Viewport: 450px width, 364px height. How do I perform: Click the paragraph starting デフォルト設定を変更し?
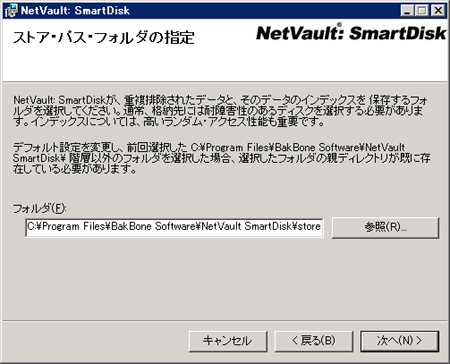(x=221, y=158)
